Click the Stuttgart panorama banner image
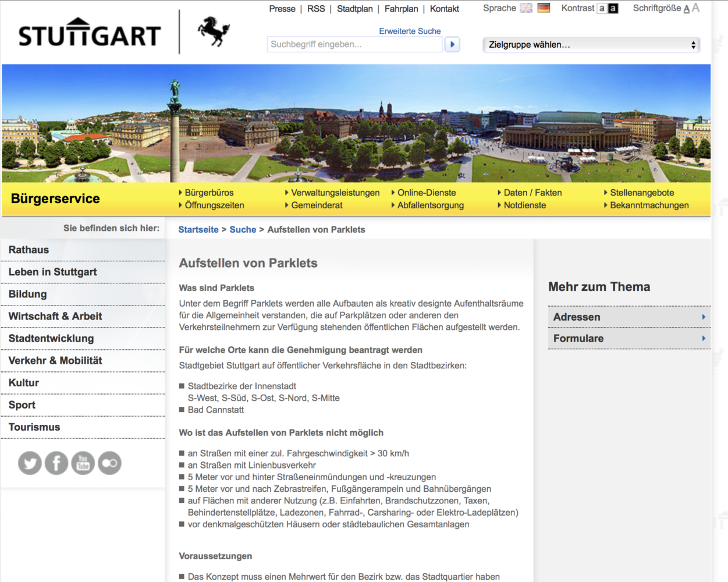This screenshot has height=582, width=728. click(356, 123)
